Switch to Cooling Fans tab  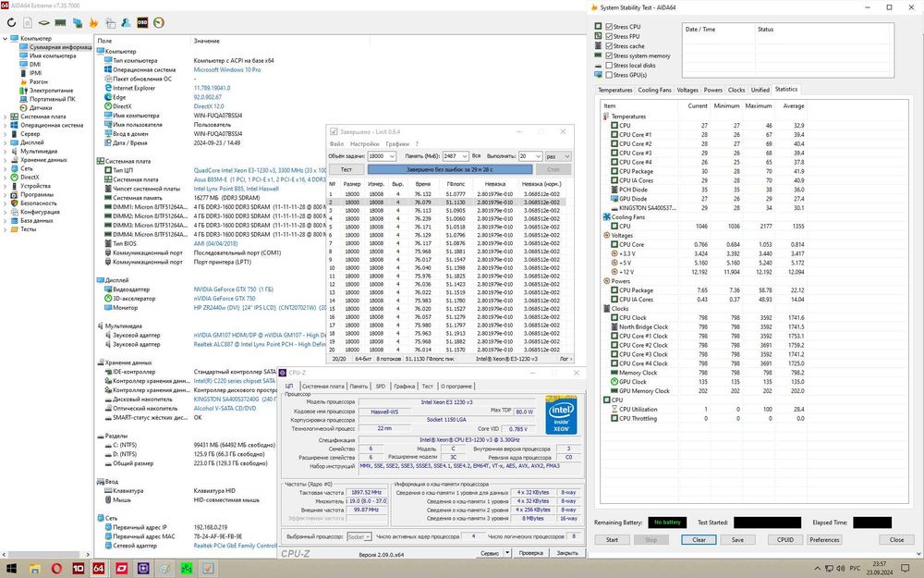(x=655, y=91)
